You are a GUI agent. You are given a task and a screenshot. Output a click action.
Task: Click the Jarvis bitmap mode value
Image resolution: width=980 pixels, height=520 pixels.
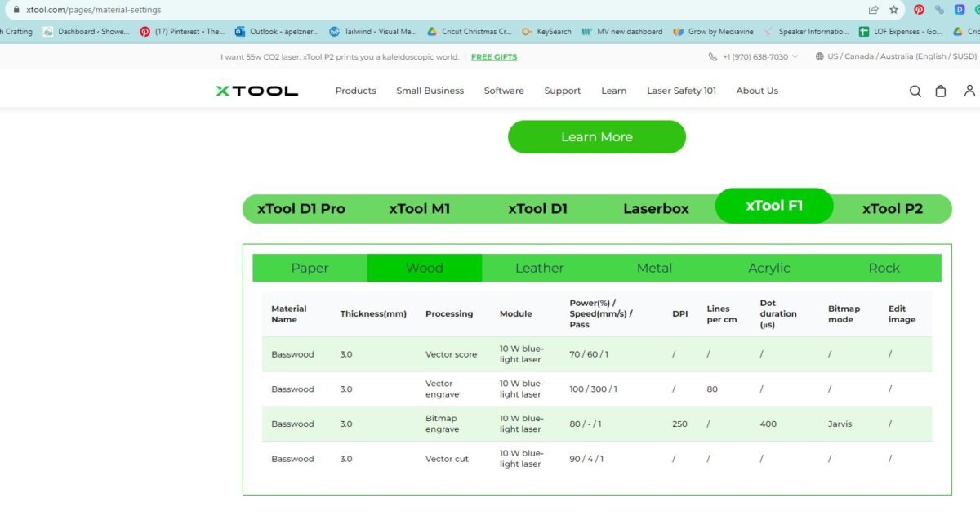click(840, 424)
